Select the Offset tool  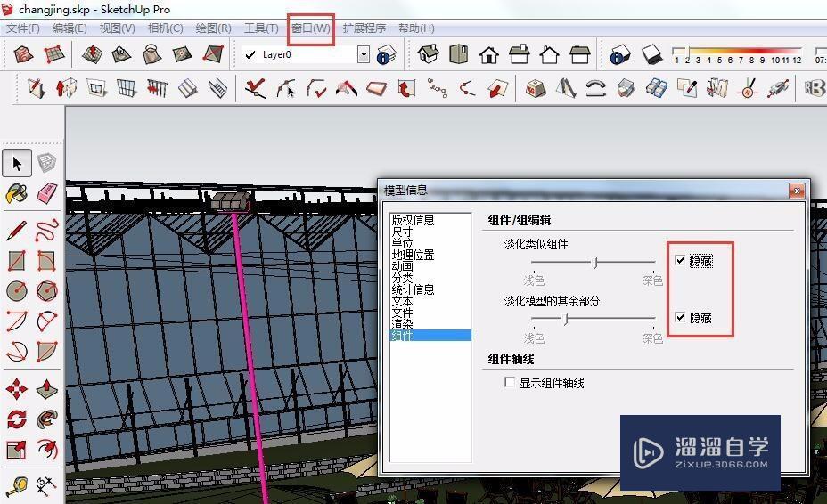point(47,450)
